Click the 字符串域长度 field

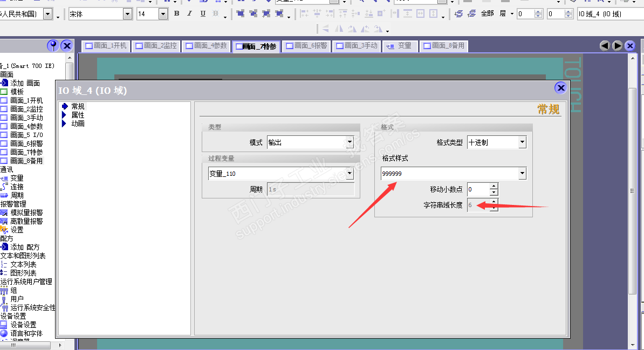(478, 204)
